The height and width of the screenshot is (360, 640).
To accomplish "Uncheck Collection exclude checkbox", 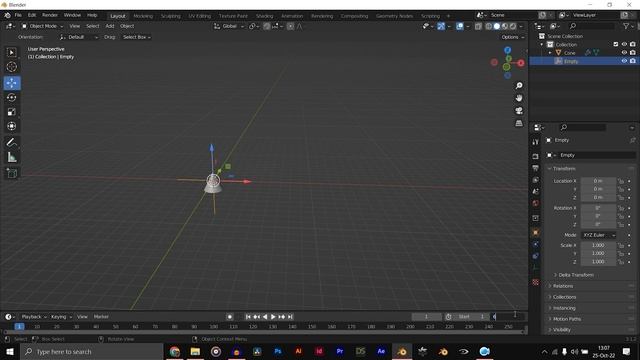I will pos(616,44).
